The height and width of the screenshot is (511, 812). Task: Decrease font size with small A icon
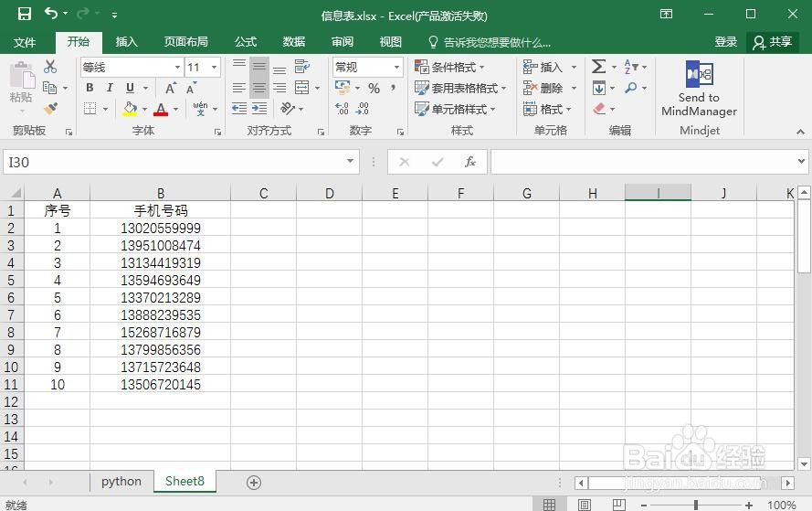click(x=191, y=88)
